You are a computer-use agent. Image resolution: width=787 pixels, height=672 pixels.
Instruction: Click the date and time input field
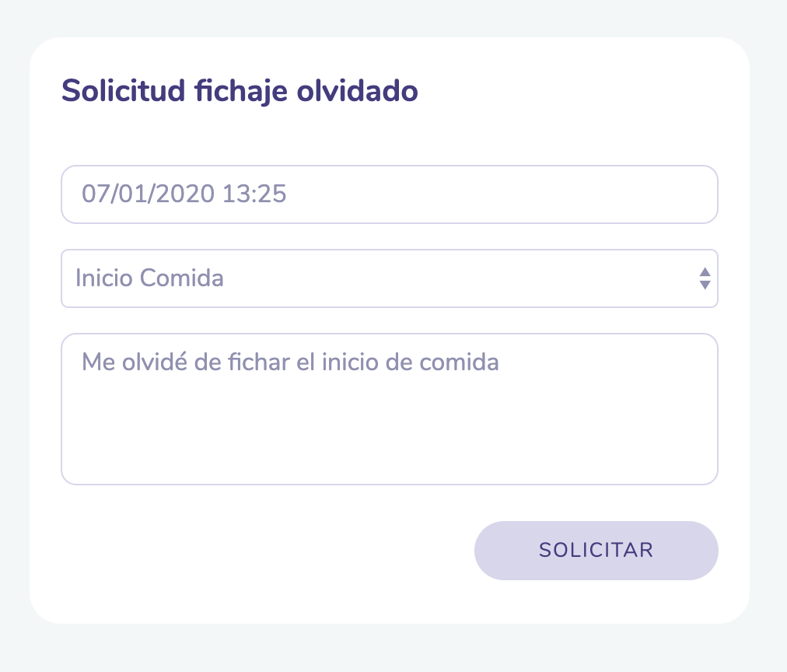(389, 194)
